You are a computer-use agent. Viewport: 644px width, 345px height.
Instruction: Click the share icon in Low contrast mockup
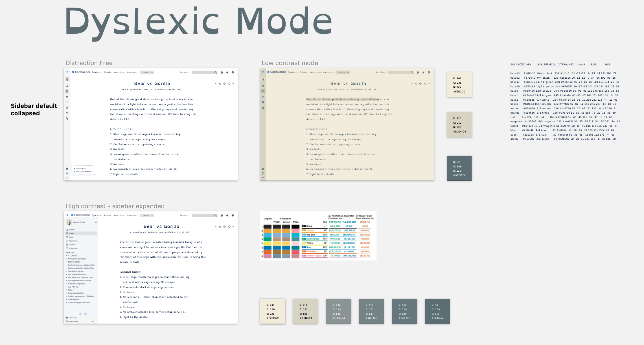[x=425, y=84]
